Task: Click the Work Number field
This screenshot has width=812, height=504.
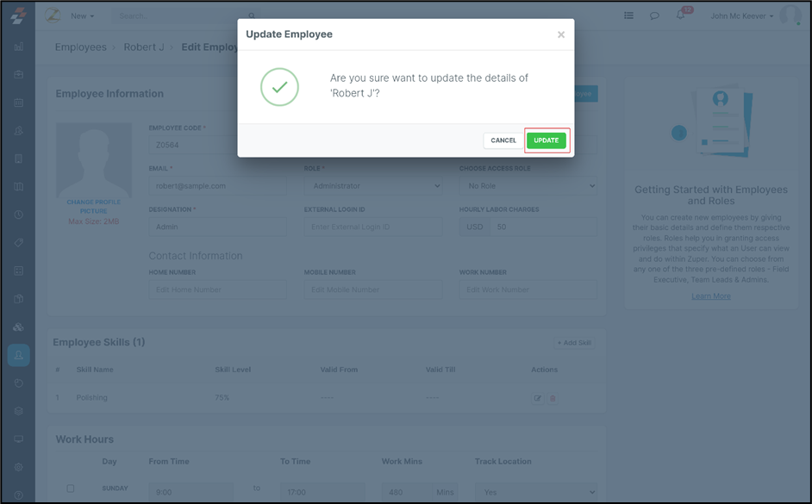Action: [x=528, y=289]
